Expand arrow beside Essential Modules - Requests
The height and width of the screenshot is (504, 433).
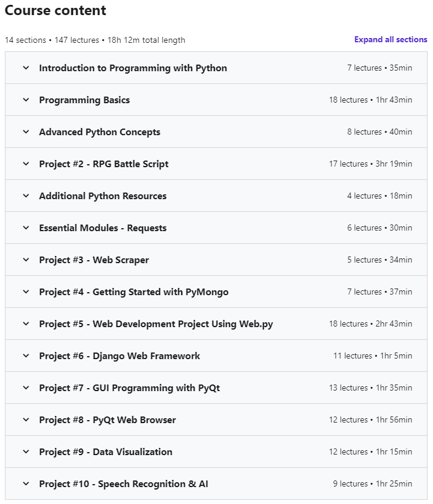click(x=26, y=228)
